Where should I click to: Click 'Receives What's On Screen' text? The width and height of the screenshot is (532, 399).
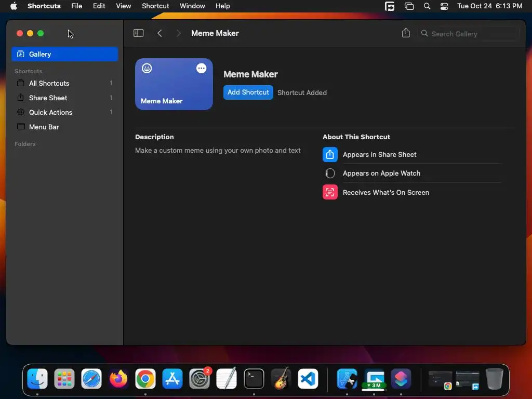tap(386, 192)
